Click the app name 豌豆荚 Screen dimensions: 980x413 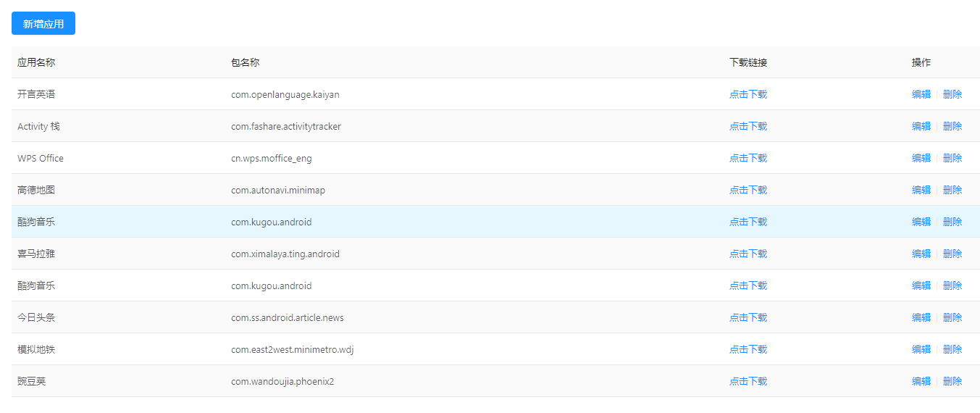tap(32, 381)
